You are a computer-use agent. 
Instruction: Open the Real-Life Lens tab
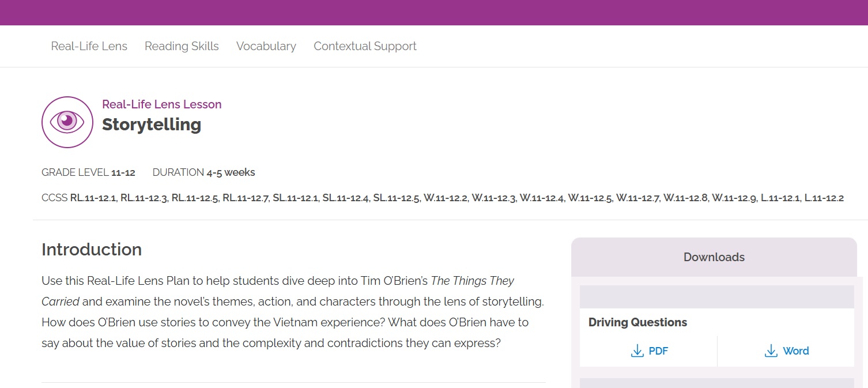click(89, 46)
